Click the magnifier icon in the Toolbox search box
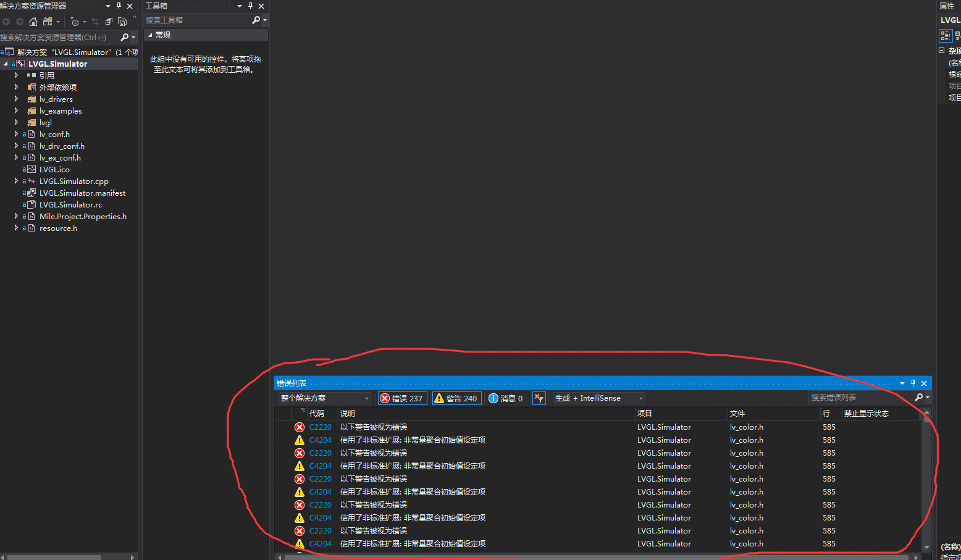The height and width of the screenshot is (560, 961). coord(256,20)
